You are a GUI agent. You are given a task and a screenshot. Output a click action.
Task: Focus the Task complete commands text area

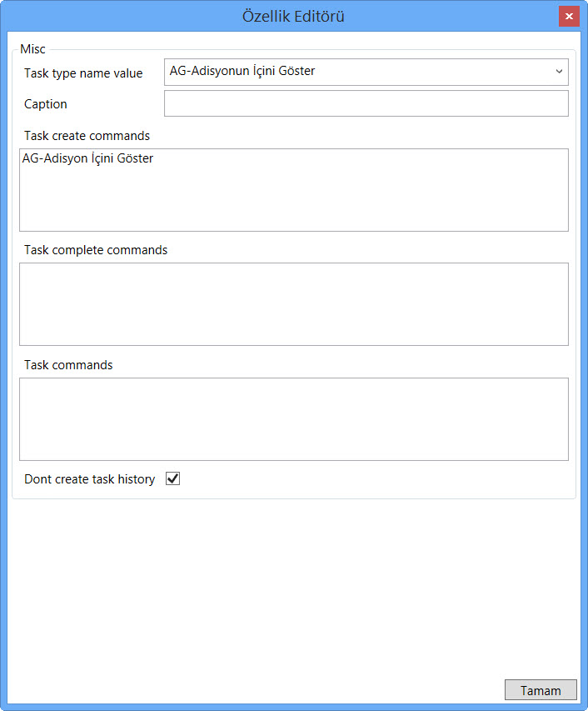pos(293,304)
